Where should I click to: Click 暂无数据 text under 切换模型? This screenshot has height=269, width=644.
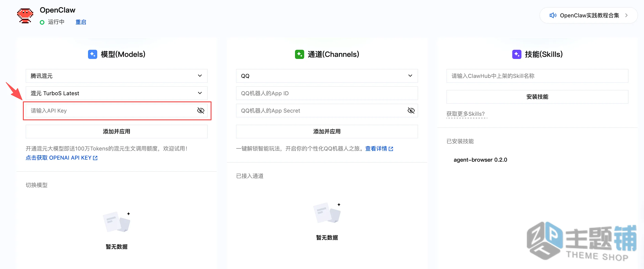[116, 247]
